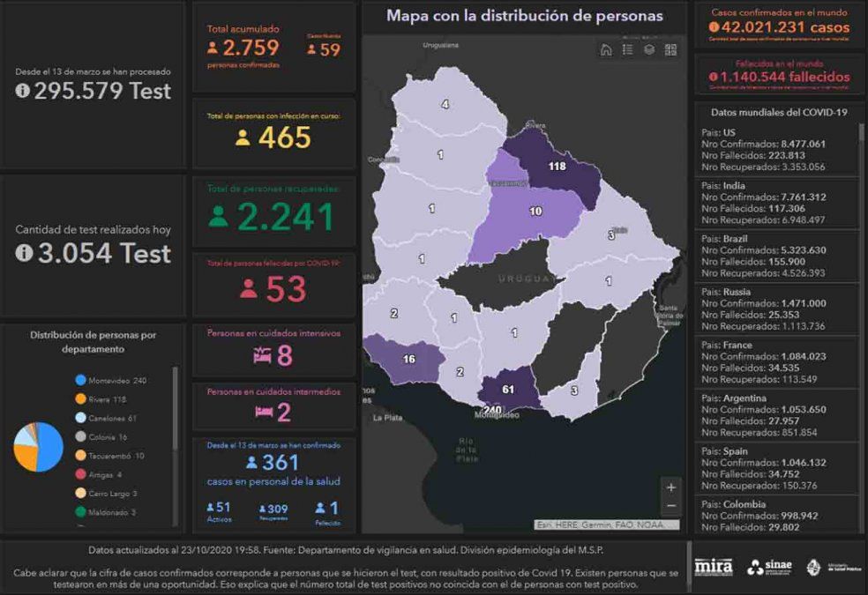The image size is (868, 595).
Task: Click the info icon beside 295.579 Test
Action: click(23, 91)
